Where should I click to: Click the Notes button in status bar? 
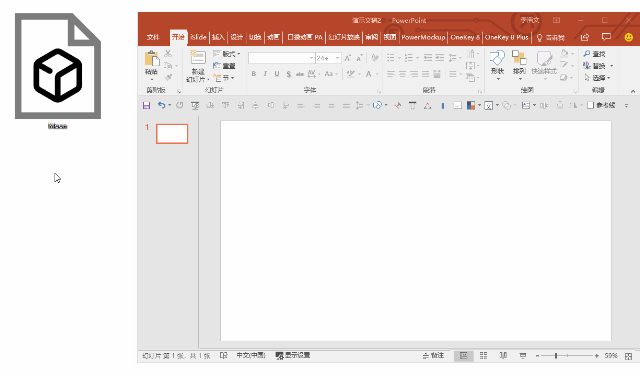click(433, 356)
